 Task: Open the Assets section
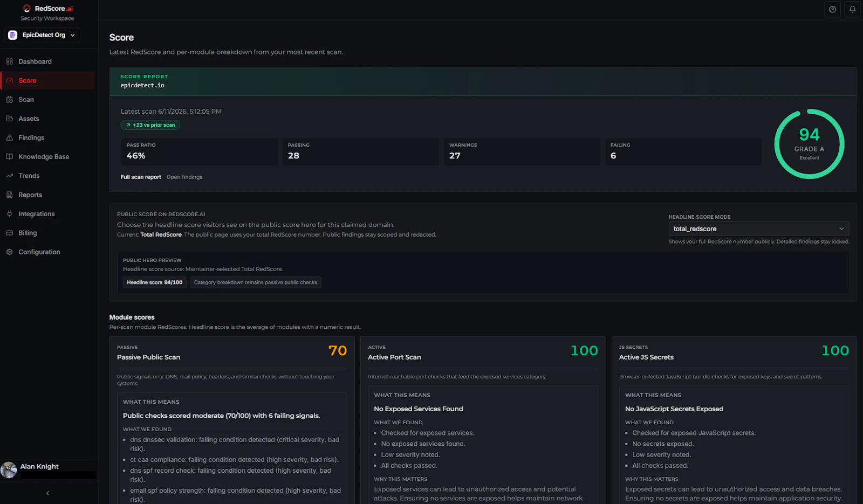47,119
